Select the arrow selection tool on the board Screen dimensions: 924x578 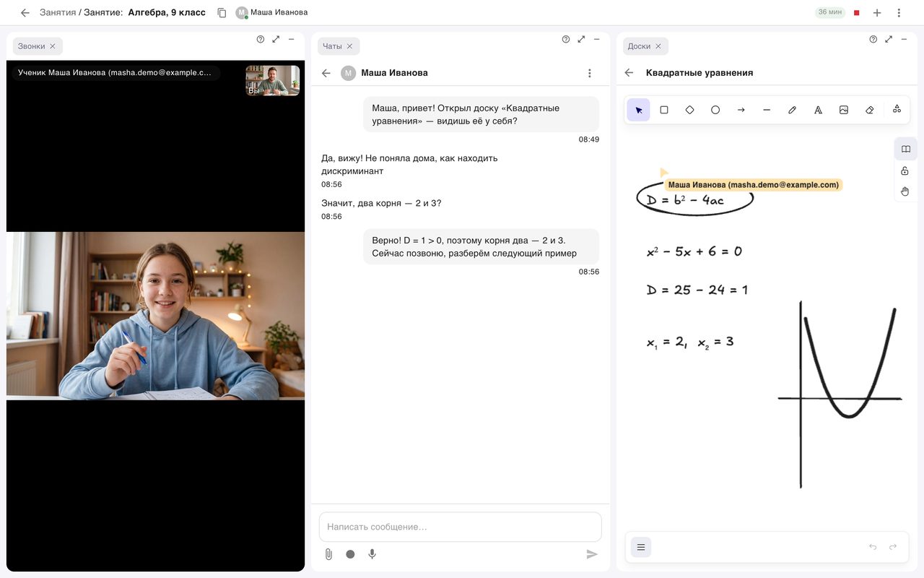click(x=638, y=110)
